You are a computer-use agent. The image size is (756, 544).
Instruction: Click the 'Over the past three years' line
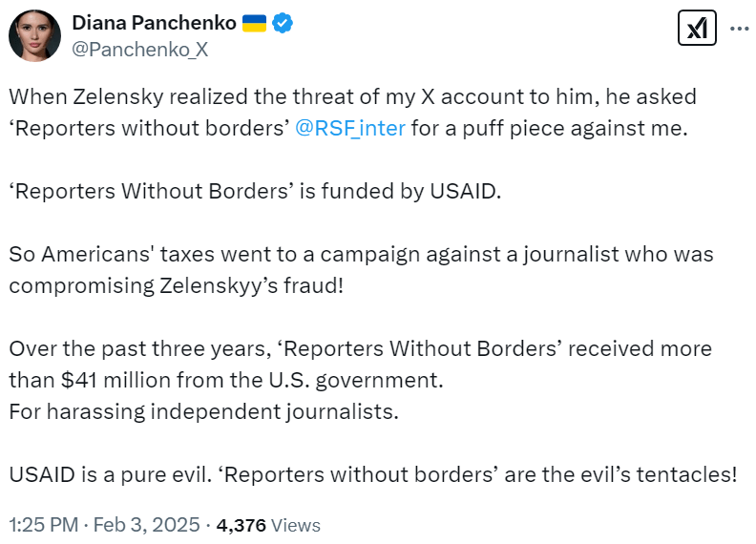360,348
